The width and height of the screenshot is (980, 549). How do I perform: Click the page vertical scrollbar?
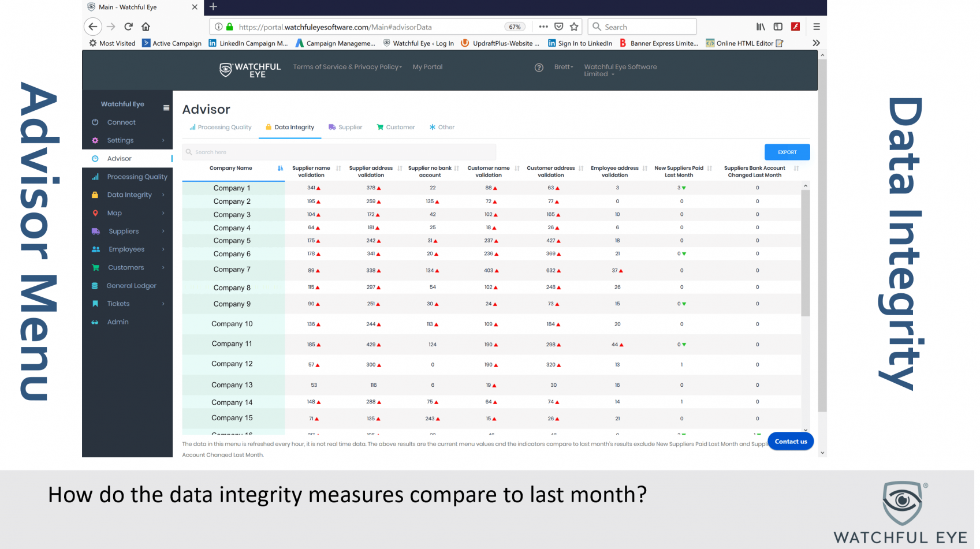(x=822, y=235)
